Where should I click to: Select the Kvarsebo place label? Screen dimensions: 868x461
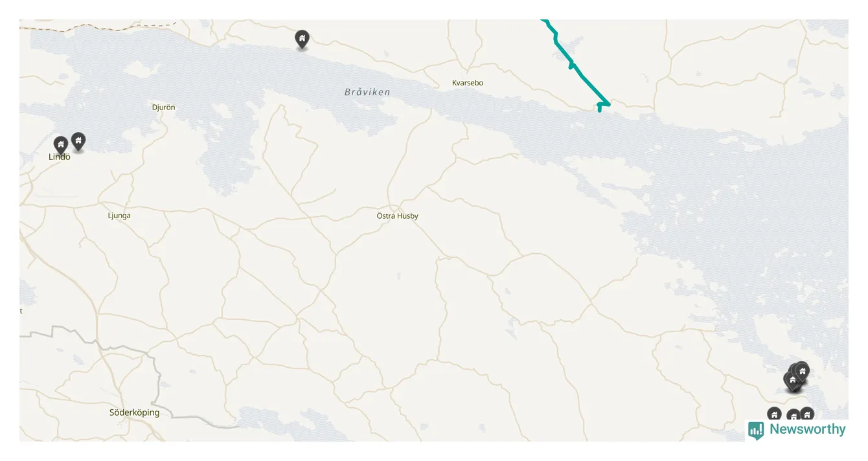click(x=468, y=83)
